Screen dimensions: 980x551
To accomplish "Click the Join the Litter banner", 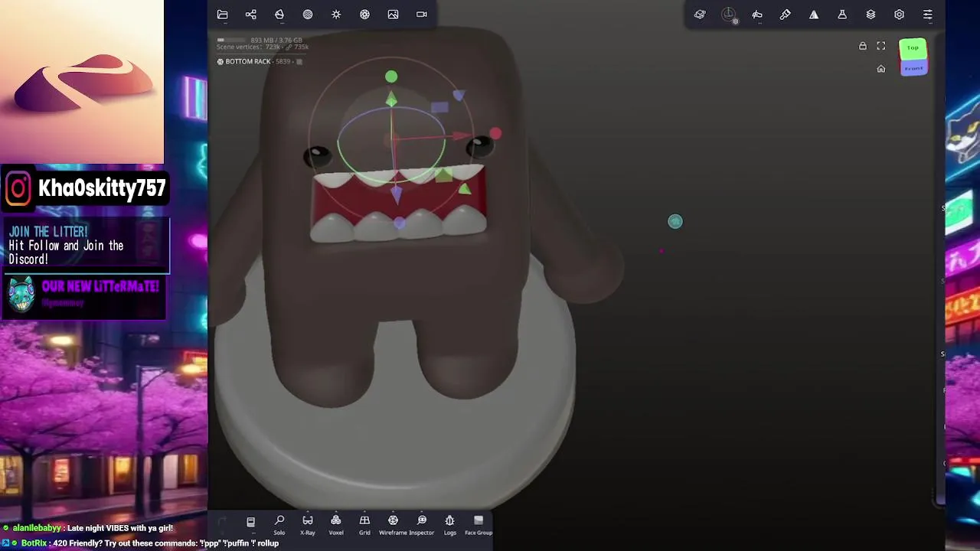I will tap(85, 246).
